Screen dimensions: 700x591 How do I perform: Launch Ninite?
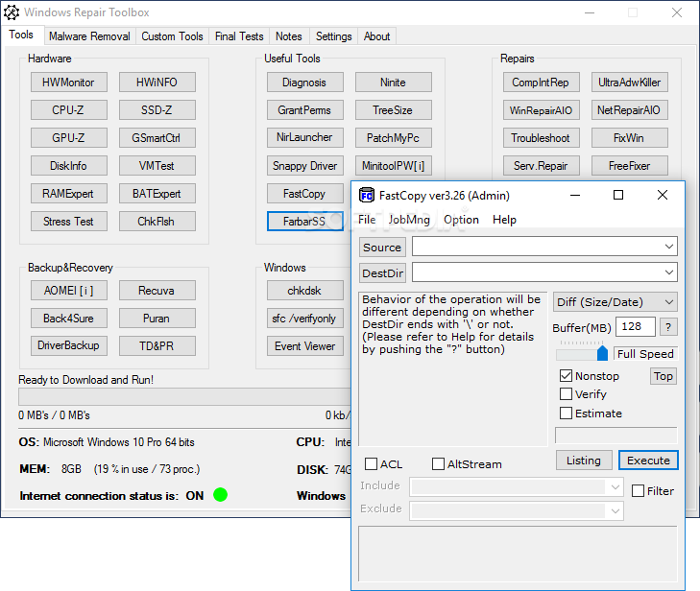[394, 83]
